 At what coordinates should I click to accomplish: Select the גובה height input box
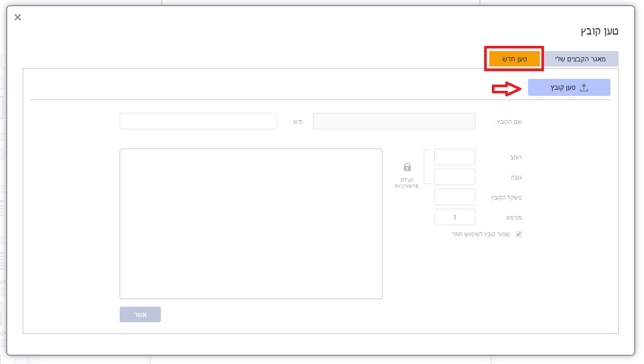coord(455,177)
